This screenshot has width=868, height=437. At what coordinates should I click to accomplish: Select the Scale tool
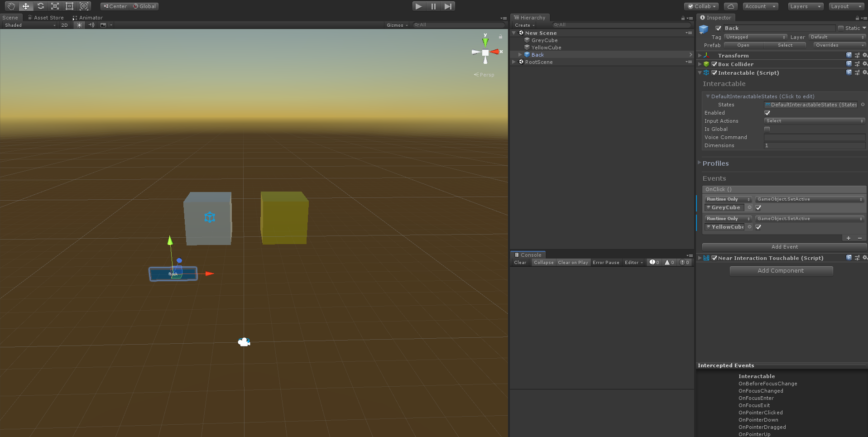click(55, 6)
